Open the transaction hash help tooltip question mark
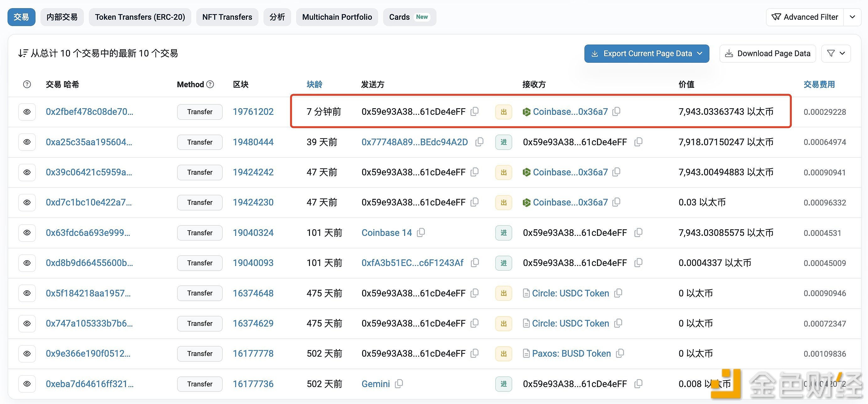 pyautogui.click(x=27, y=84)
